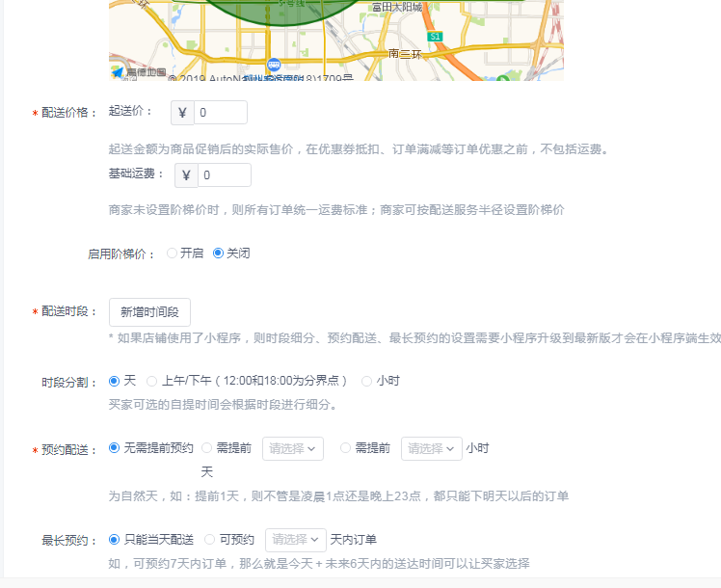Select 无需提前预约 radio option
Screen dimensions: 721x588
(114, 448)
